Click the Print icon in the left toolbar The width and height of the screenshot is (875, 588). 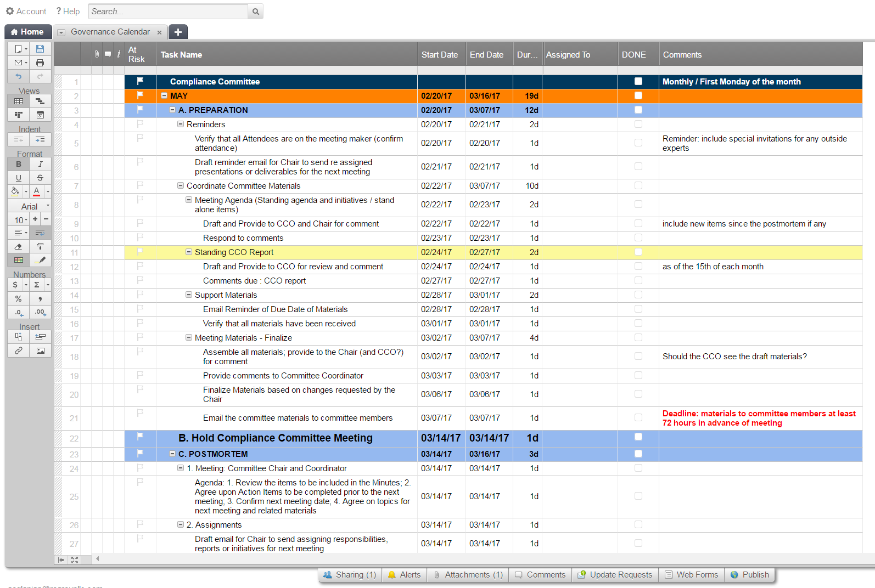tap(40, 63)
